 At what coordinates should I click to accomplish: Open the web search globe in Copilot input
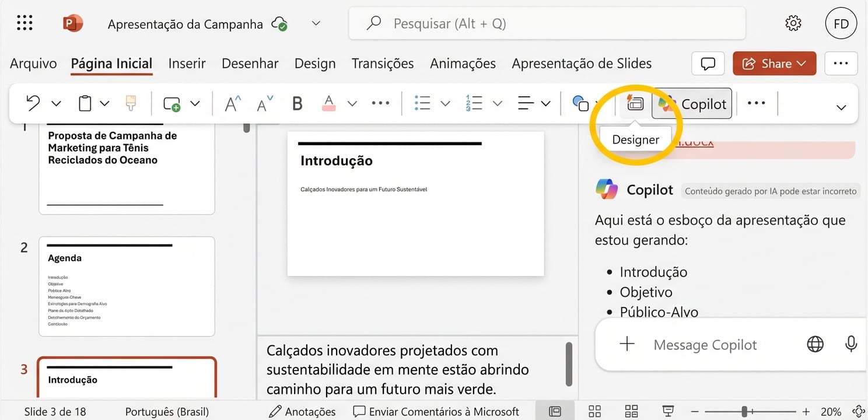814,344
